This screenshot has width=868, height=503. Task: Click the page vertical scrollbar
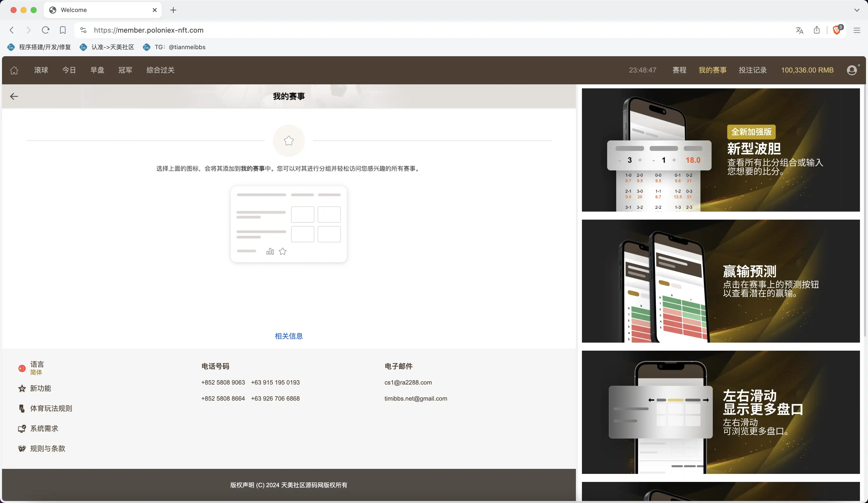[x=864, y=210]
